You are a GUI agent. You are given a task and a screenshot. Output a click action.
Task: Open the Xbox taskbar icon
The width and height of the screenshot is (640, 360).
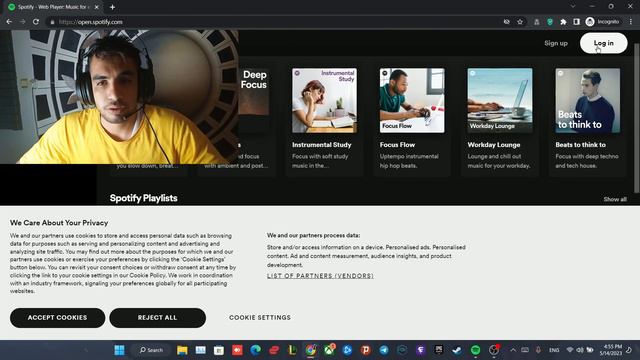329,350
